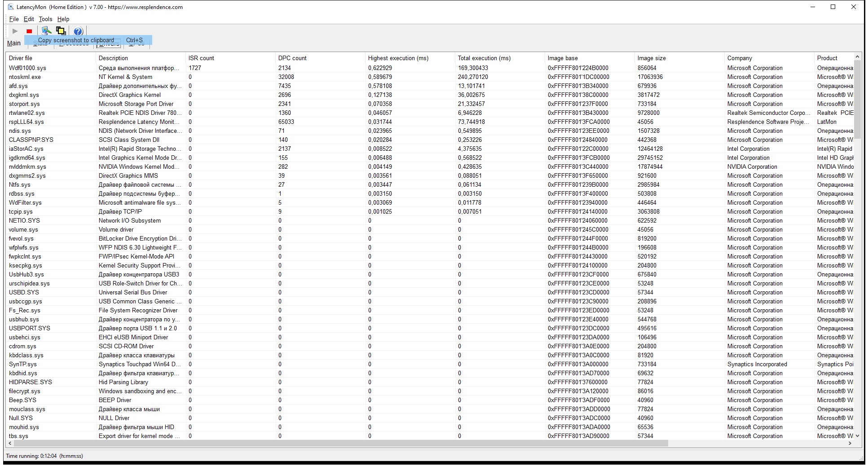The height and width of the screenshot is (465, 868).
Task: Select the storport.sys driver row
Action: pos(430,104)
